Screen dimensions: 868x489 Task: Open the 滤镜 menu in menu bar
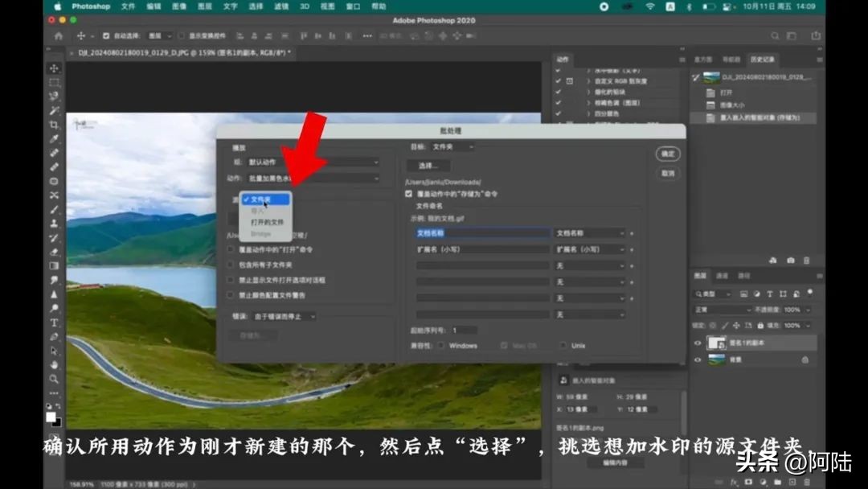pyautogui.click(x=281, y=6)
